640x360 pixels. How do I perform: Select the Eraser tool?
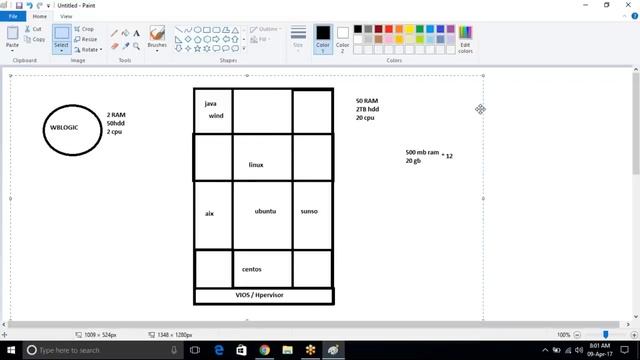click(x=115, y=46)
